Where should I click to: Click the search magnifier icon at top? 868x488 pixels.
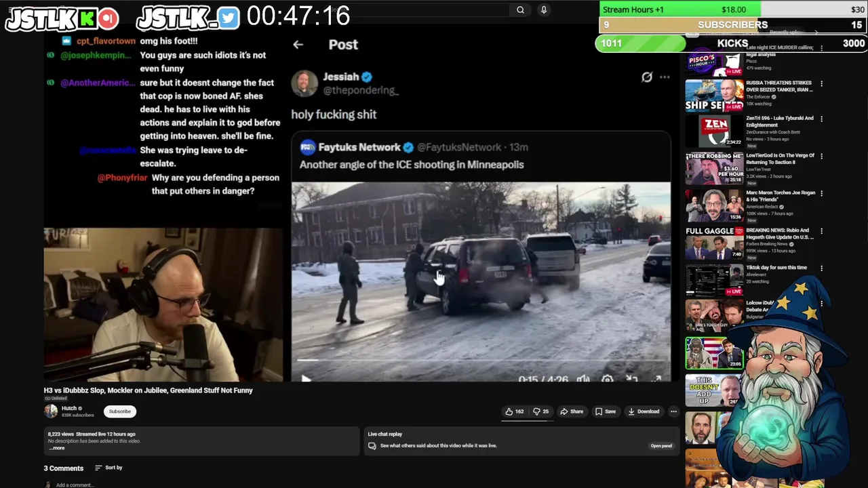520,9
